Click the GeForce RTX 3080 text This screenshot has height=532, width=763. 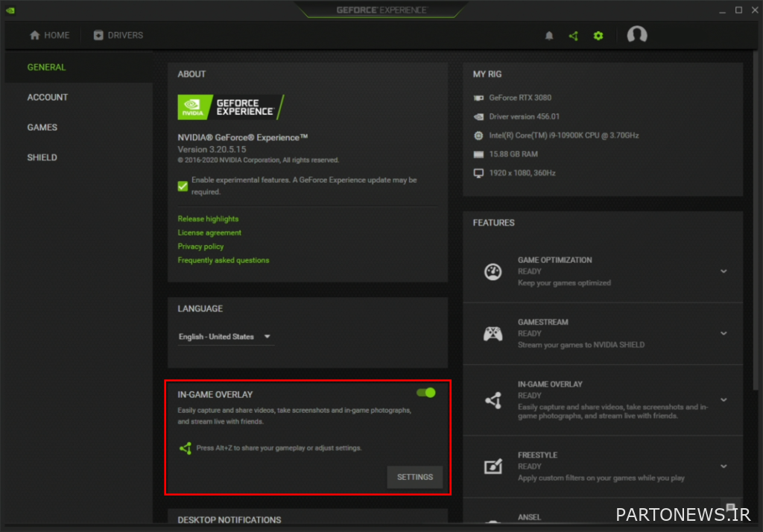520,98
